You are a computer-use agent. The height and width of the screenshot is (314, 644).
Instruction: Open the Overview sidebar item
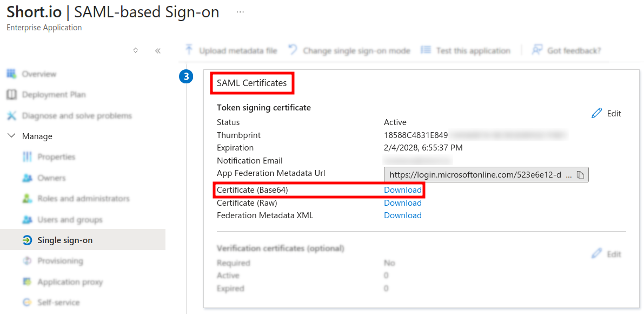[39, 74]
